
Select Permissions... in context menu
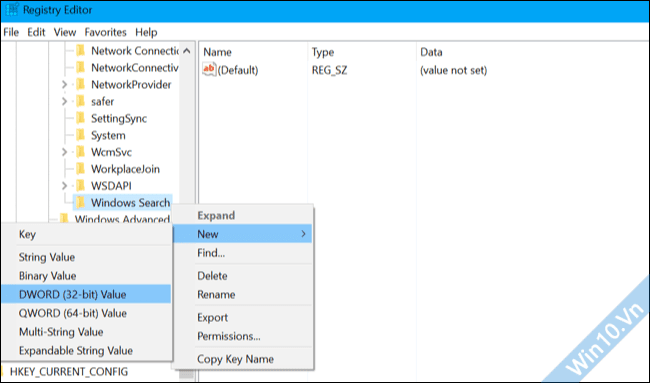pyautogui.click(x=229, y=336)
